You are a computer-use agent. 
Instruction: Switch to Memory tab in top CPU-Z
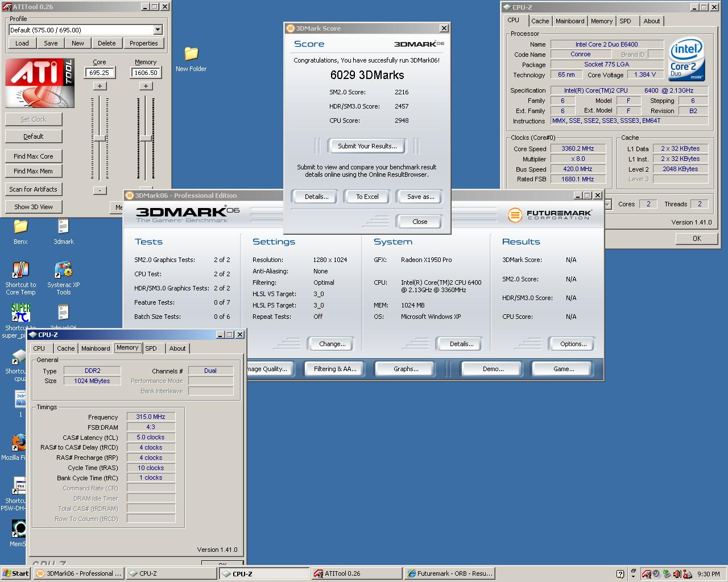(602, 21)
